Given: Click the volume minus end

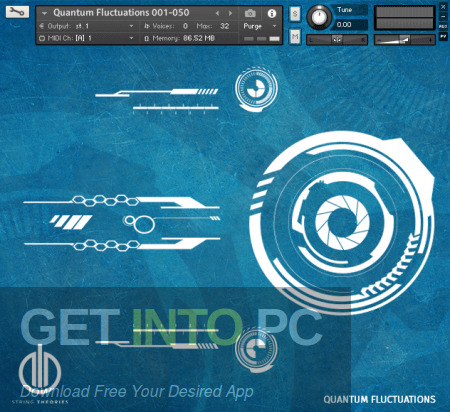Looking at the screenshot, I should point(379,40).
